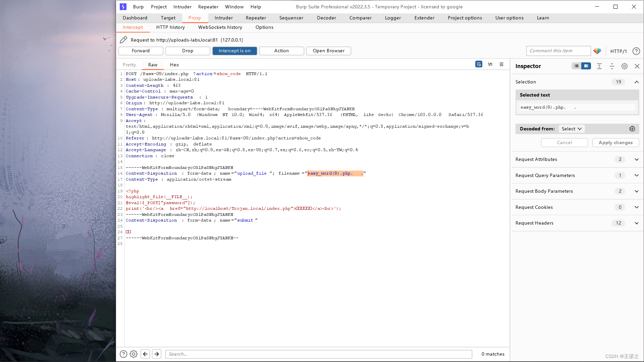Open the Learn tab
Viewport: 644px width, 362px height.
(x=543, y=18)
